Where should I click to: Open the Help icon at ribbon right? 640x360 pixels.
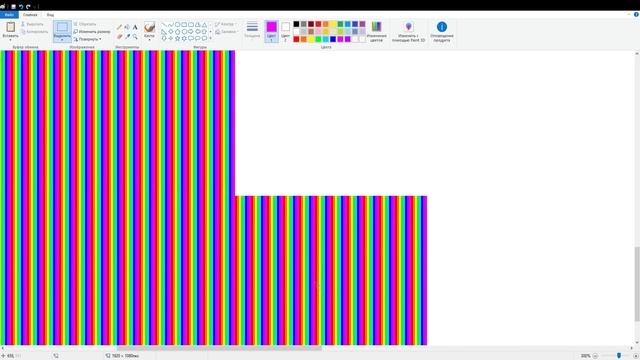point(636,15)
